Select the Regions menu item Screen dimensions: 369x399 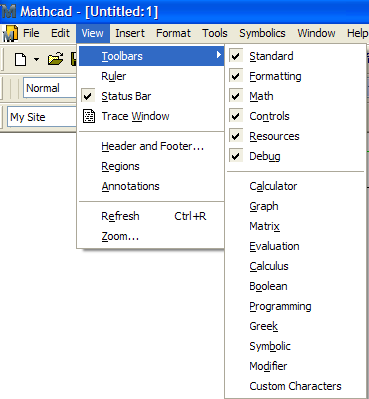151,166
